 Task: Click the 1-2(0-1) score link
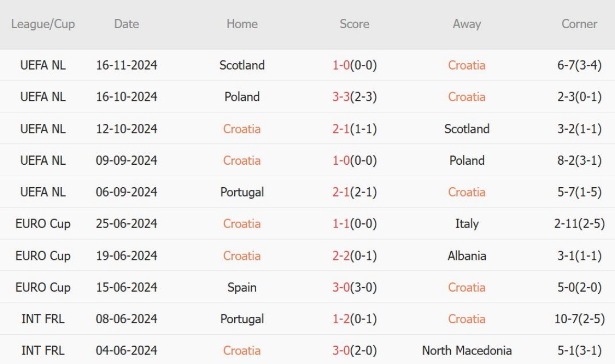(x=354, y=319)
